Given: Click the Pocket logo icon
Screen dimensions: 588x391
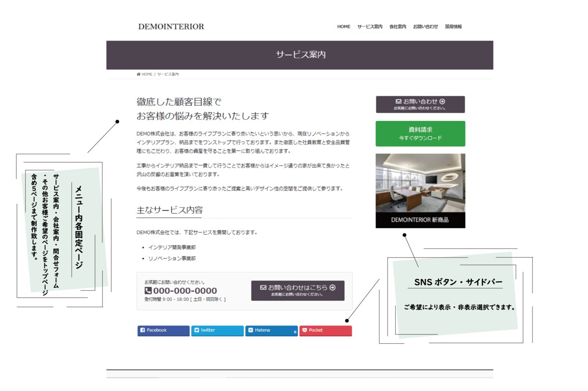Looking at the screenshot, I should [x=305, y=330].
